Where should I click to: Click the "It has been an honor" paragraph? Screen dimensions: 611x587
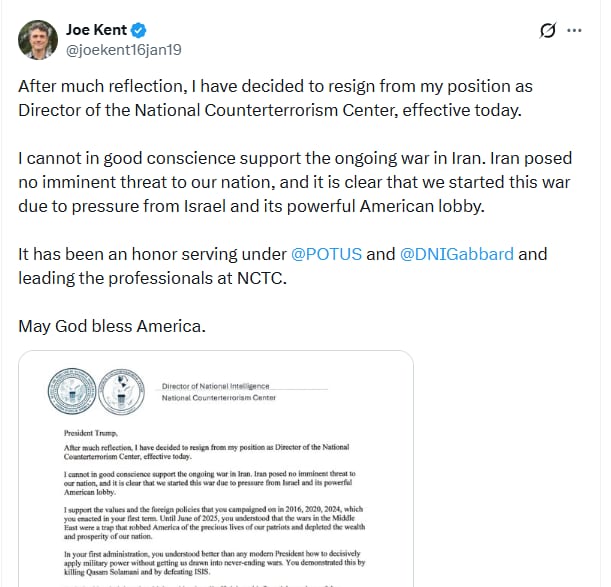[280, 265]
